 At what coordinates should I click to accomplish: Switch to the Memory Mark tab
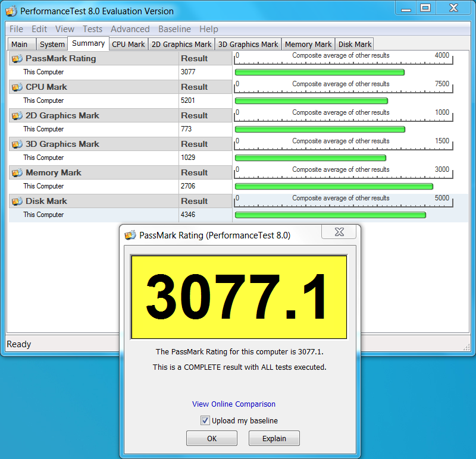click(x=308, y=44)
